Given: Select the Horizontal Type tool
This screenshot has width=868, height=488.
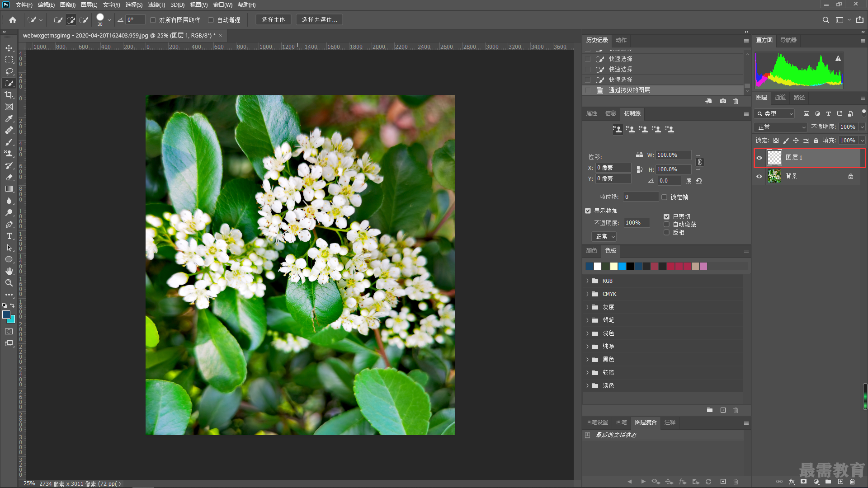Looking at the screenshot, I should click(9, 236).
